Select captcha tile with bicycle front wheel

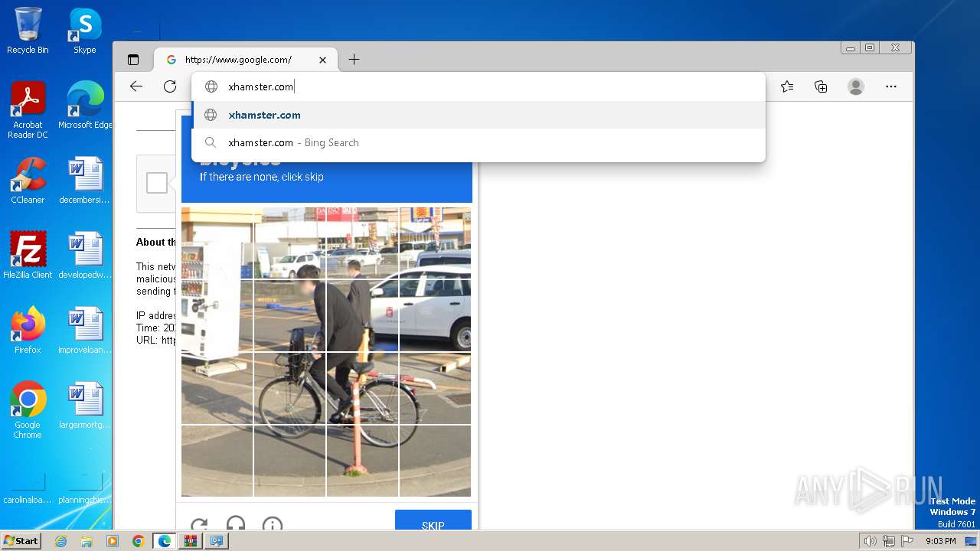[x=289, y=388]
